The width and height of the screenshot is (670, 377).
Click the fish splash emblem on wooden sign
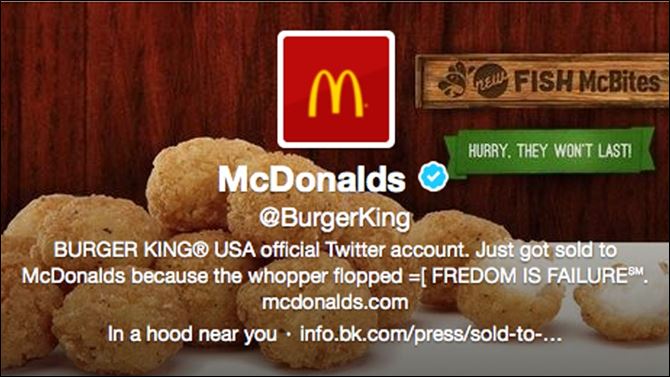(x=455, y=80)
